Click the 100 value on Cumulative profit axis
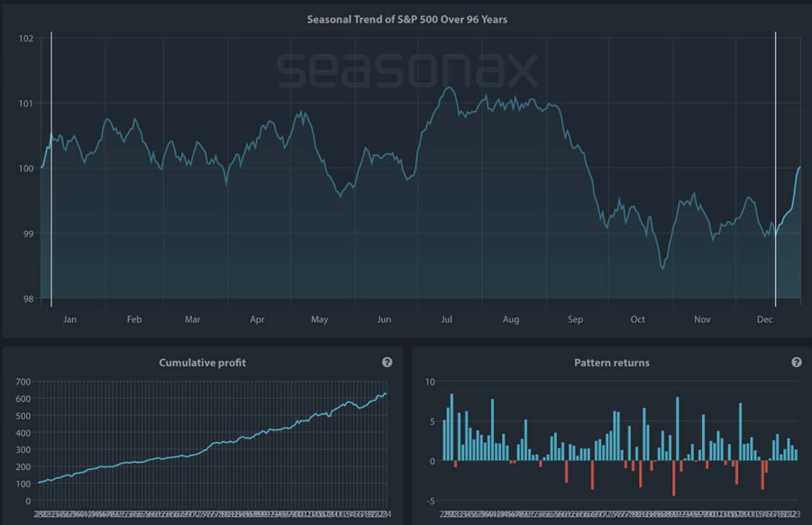812x525 pixels. click(x=23, y=484)
